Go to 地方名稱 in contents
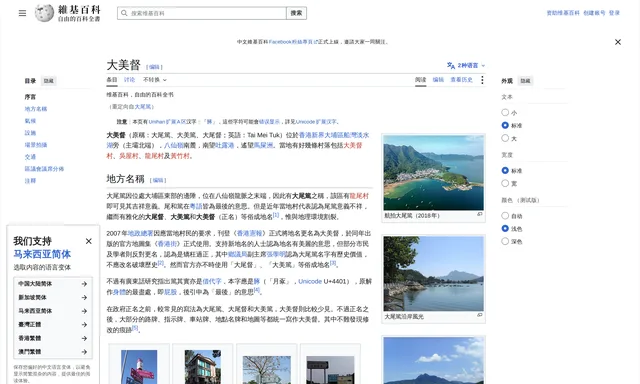The width and height of the screenshot is (640, 384). [36, 109]
